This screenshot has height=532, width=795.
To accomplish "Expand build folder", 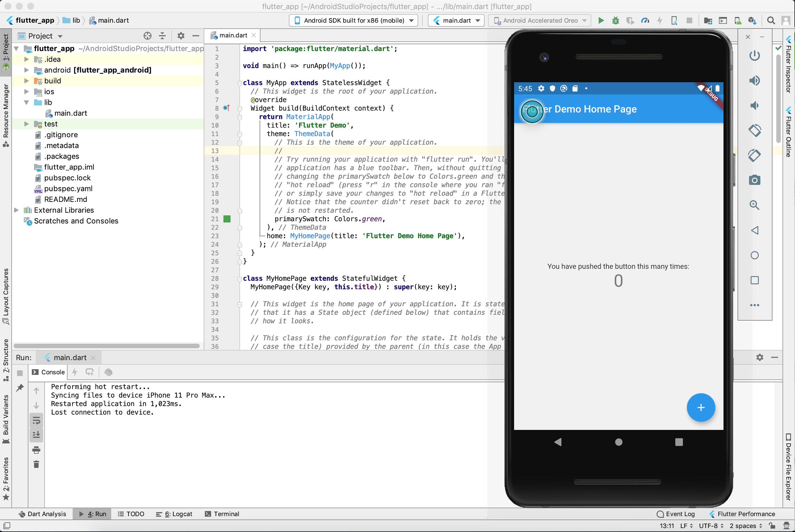I will (26, 81).
